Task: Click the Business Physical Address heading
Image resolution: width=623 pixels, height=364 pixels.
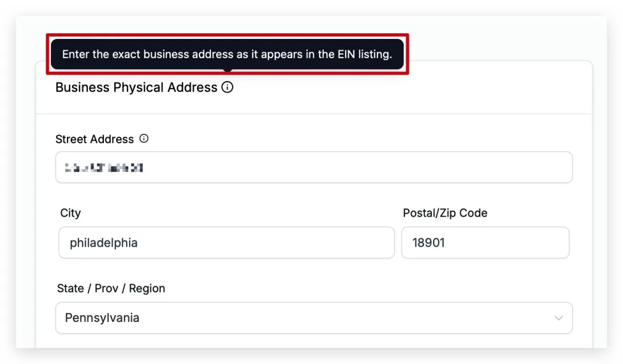Action: click(x=137, y=87)
